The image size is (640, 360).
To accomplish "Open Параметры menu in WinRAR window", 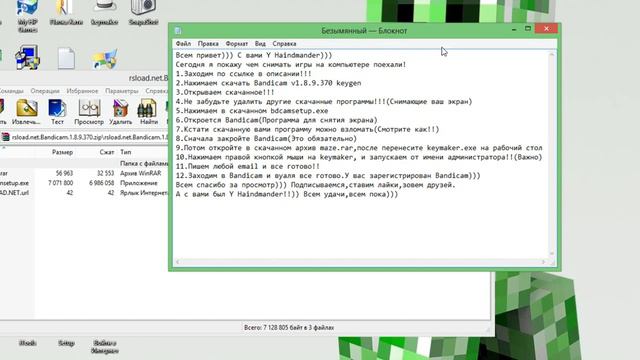I will point(122,91).
